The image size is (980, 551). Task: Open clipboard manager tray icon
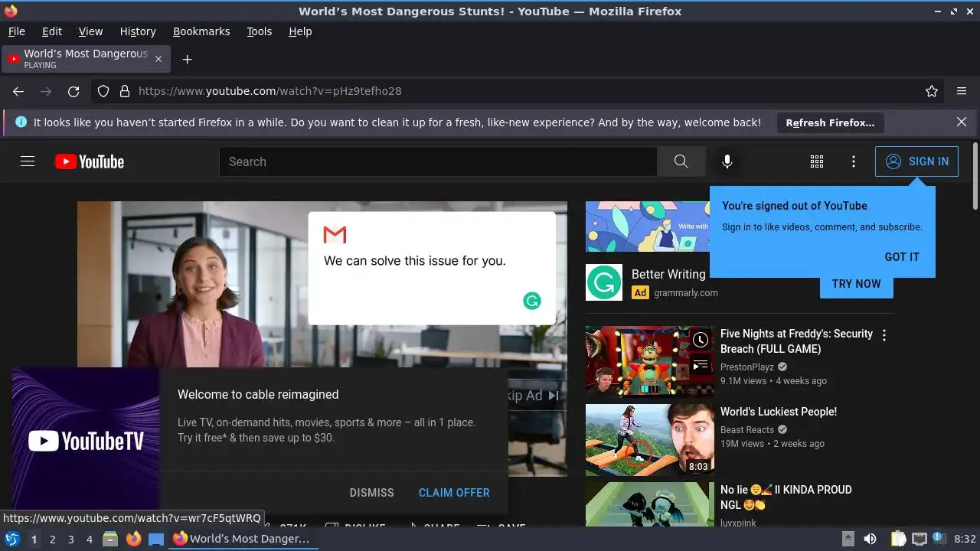(898, 539)
